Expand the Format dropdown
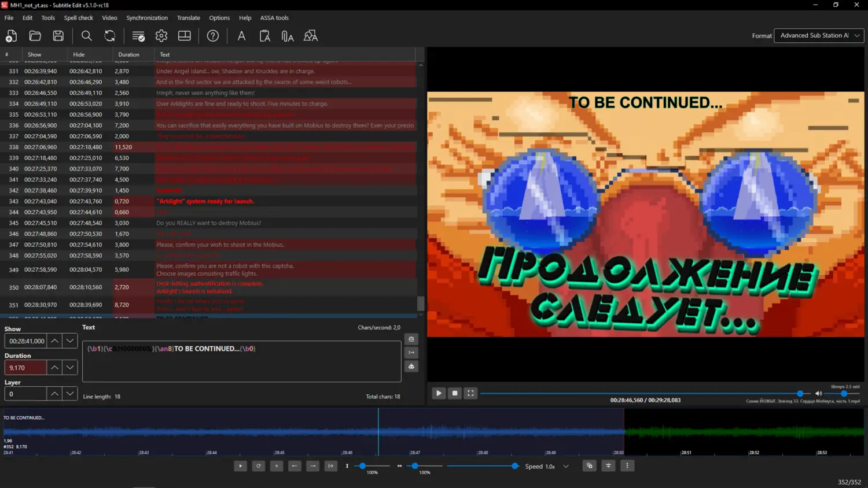This screenshot has height=488, width=868. pos(819,36)
